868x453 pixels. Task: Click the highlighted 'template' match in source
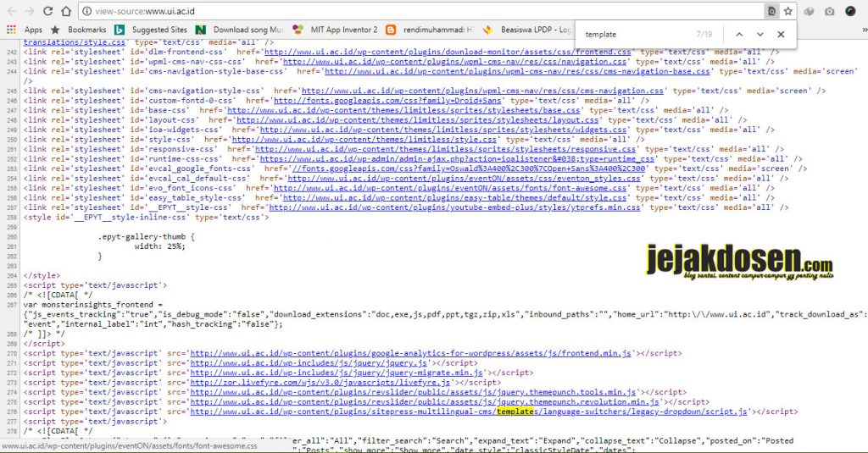click(515, 412)
